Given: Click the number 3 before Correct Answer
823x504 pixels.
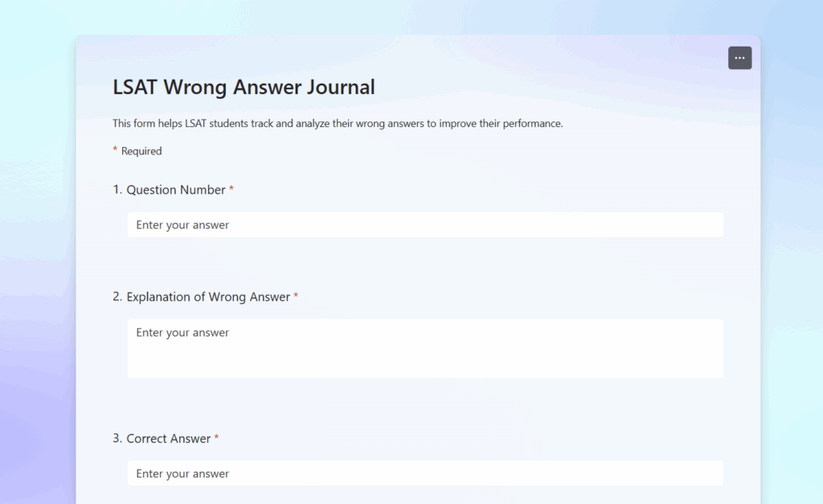Looking at the screenshot, I should coord(117,439).
